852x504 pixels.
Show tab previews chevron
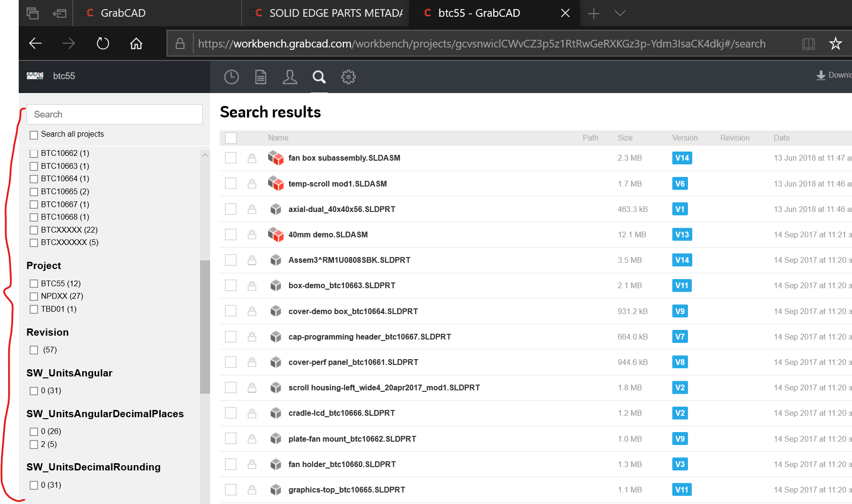click(620, 13)
